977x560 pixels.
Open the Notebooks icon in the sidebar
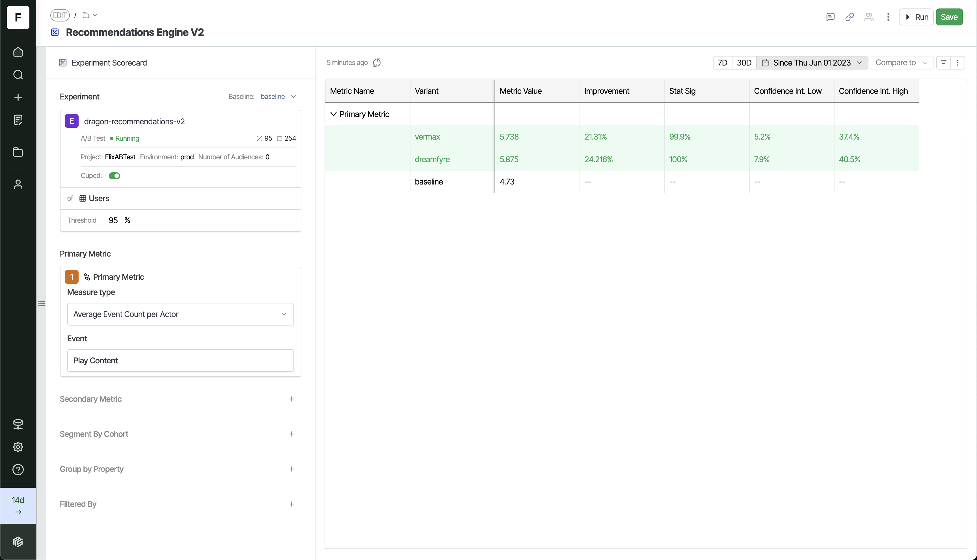click(18, 120)
